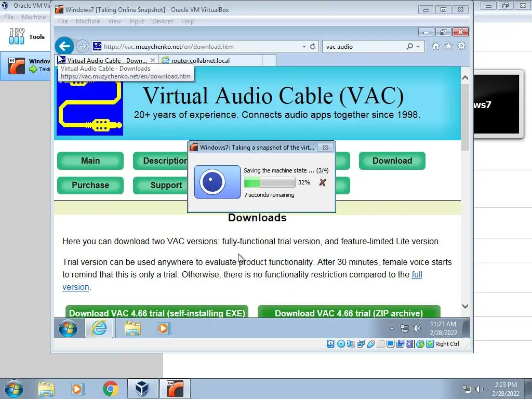This screenshot has width=532, height=399.
Task: Click VirtualBox Manager cube icon in host taskbar
Action: (142, 389)
